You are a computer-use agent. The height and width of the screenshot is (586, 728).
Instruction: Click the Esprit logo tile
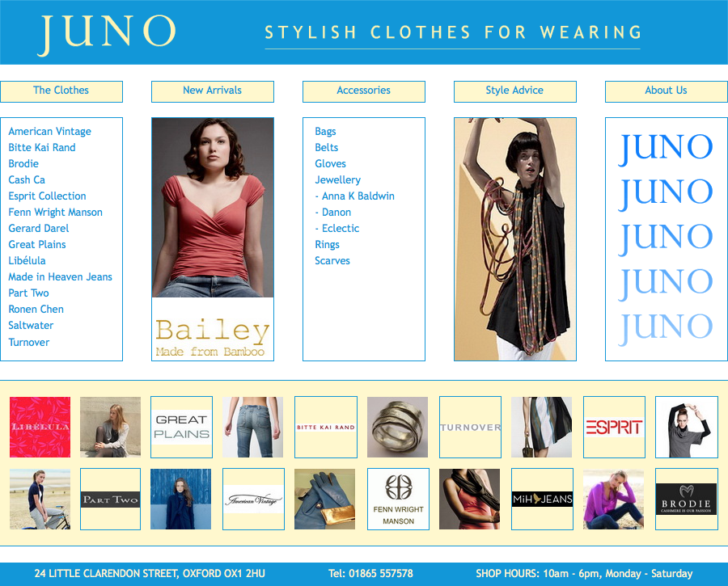(x=614, y=427)
